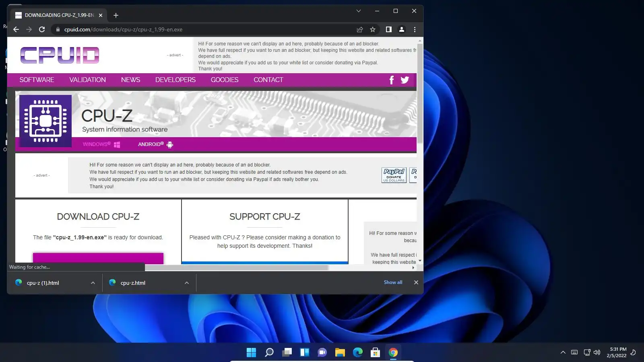Screen dimensions: 644x362
Task: Open the Chrome three-dot menu
Action: coord(415,29)
